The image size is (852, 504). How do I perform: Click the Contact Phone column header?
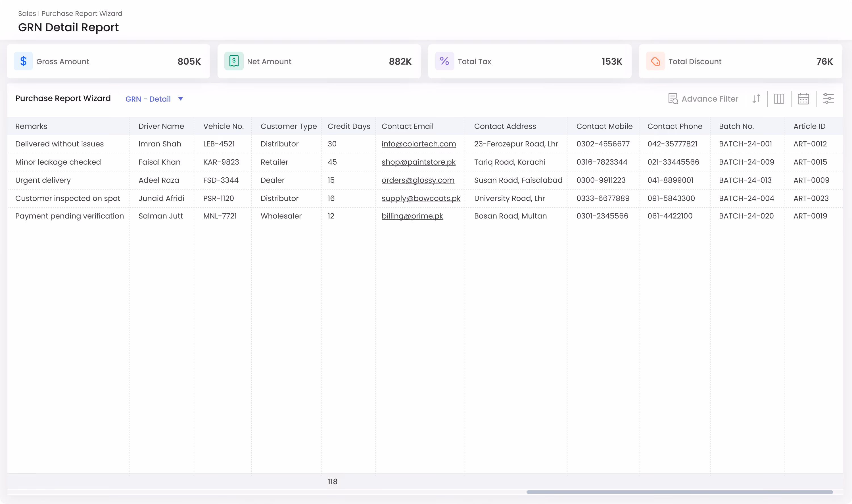(x=674, y=126)
